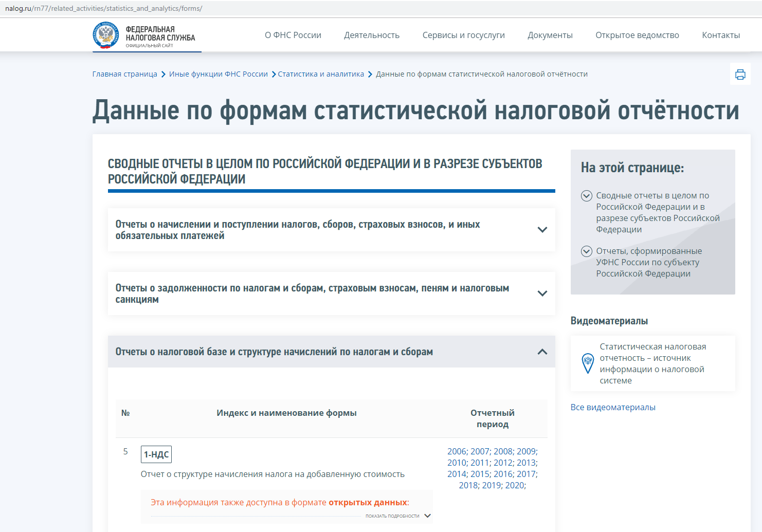The height and width of the screenshot is (532, 762).
Task: Collapse 'Отчеты о налоговой базе' section
Action: [x=542, y=352]
